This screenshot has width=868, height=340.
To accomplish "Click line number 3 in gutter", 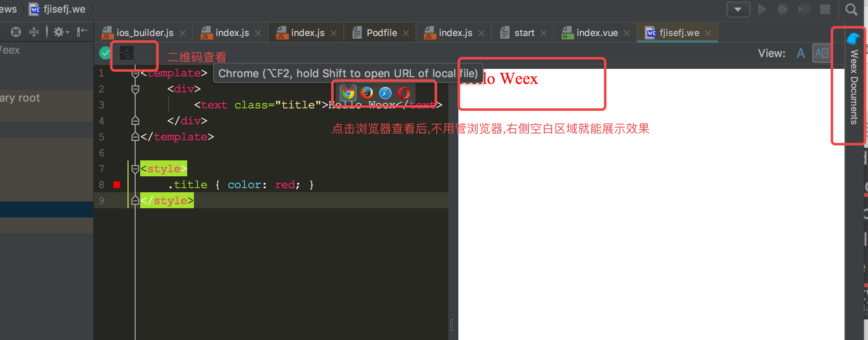I will (x=102, y=105).
